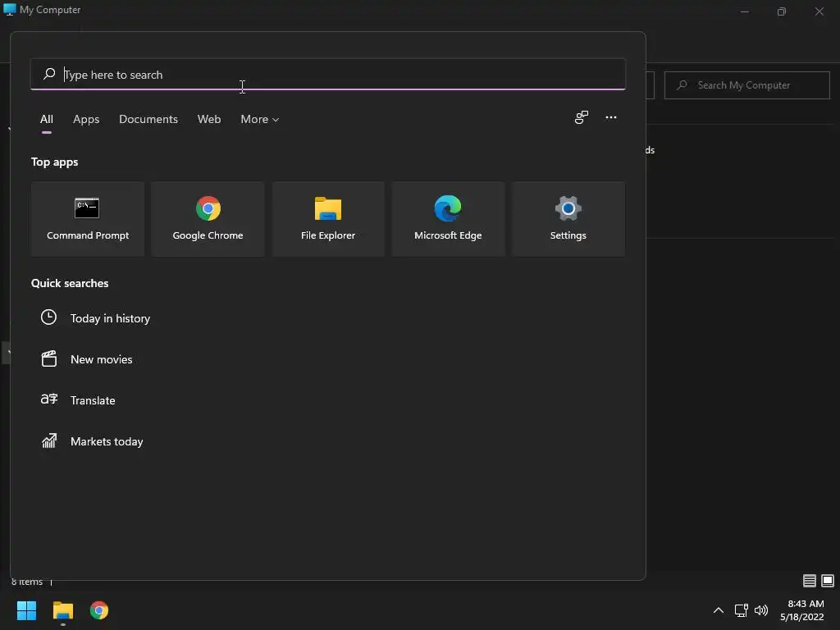Viewport: 840px width, 630px height.
Task: Switch My Computer to large icons view
Action: point(828,581)
